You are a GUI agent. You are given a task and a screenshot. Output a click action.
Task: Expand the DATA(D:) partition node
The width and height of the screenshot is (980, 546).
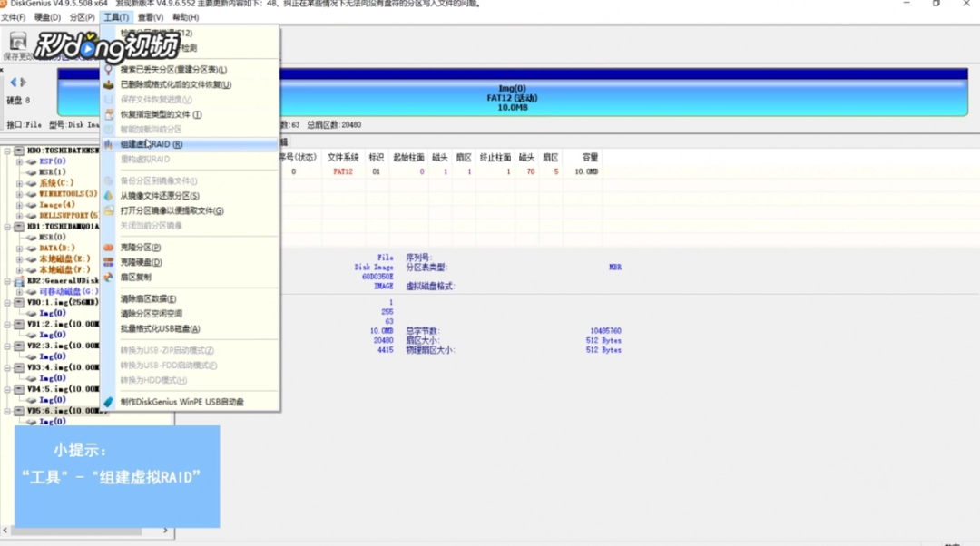point(20,248)
